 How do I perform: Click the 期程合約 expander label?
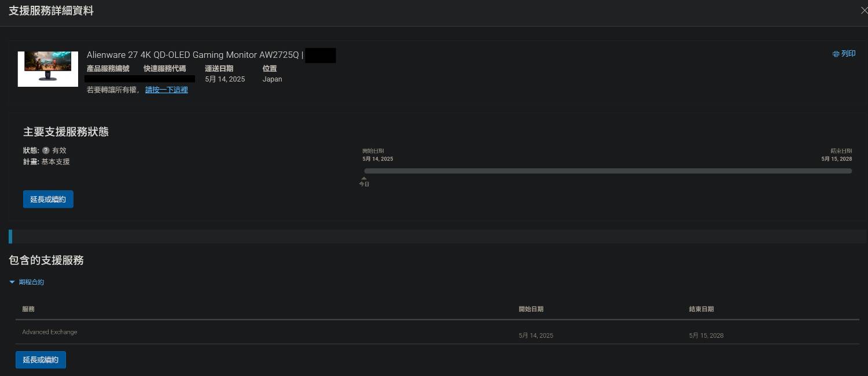[31, 282]
